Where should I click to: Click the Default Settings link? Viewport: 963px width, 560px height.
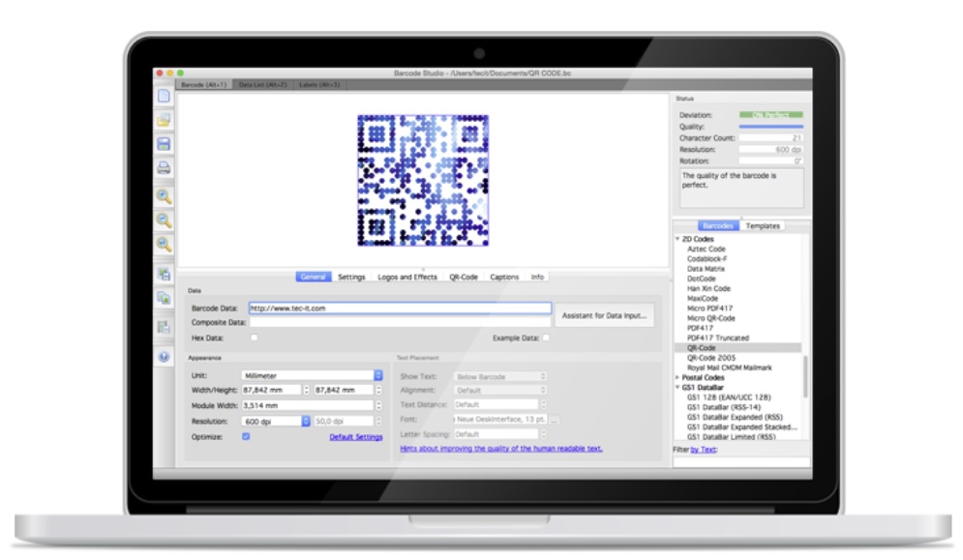(x=355, y=437)
